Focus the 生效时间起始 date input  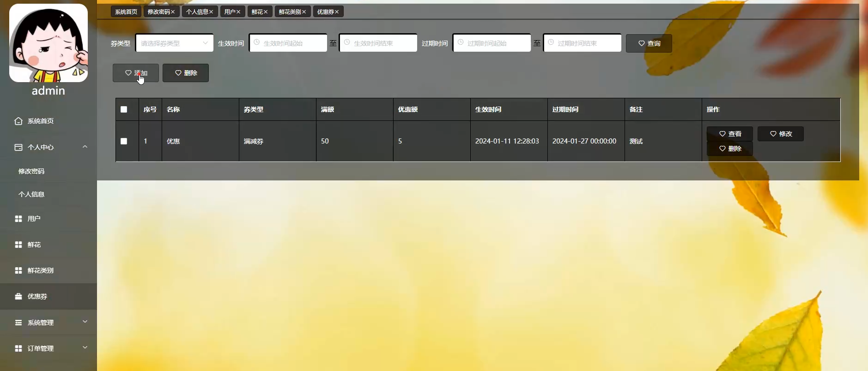(x=288, y=43)
